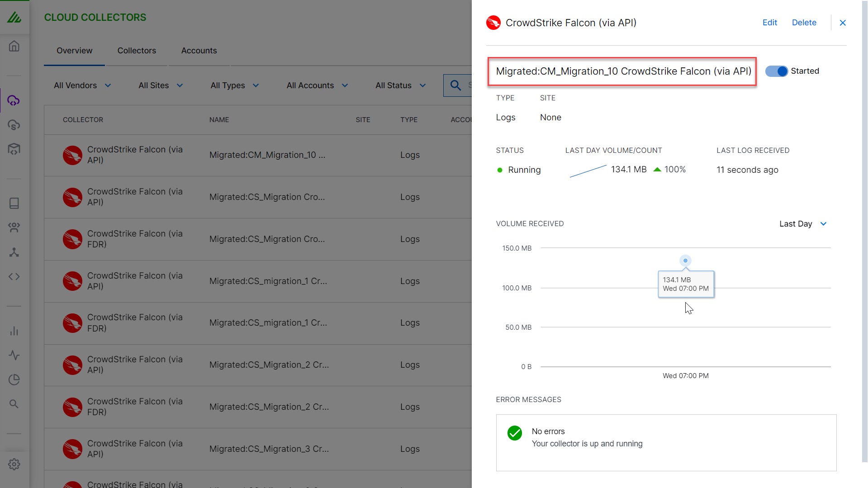
Task: Open the book library sidebar icon
Action: point(14,203)
